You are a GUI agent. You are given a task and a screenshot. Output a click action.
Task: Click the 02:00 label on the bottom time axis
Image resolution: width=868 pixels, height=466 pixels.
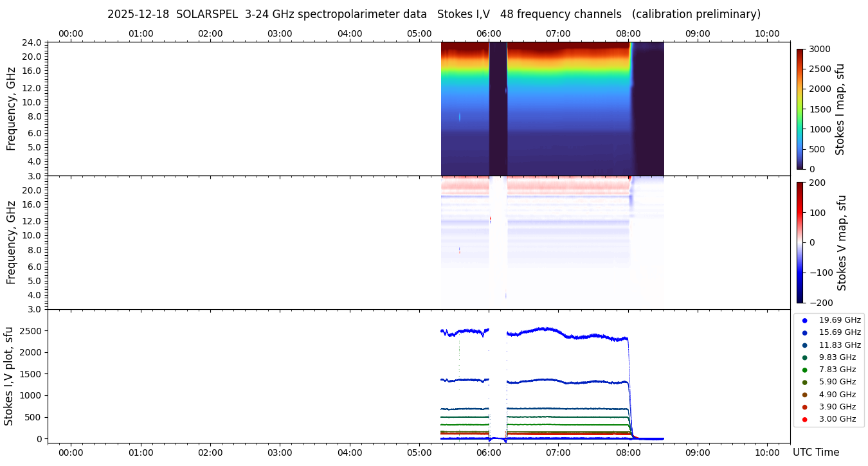coord(210,452)
